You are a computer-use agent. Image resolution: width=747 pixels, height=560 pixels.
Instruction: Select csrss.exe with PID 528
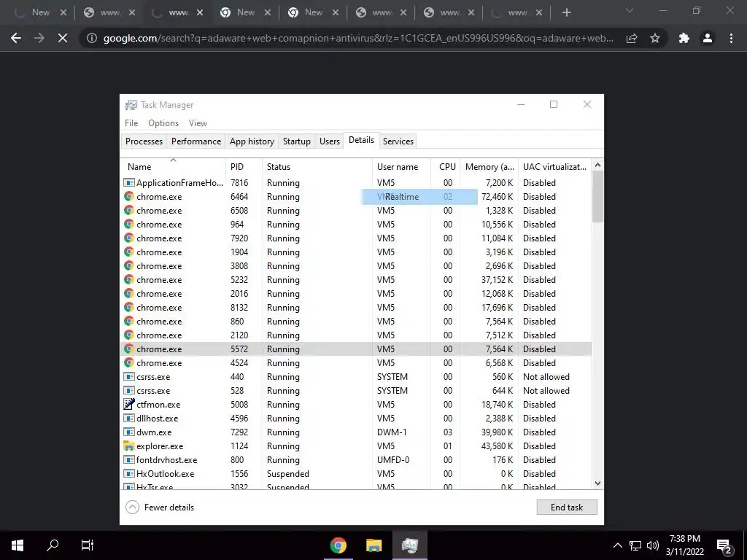click(356, 391)
